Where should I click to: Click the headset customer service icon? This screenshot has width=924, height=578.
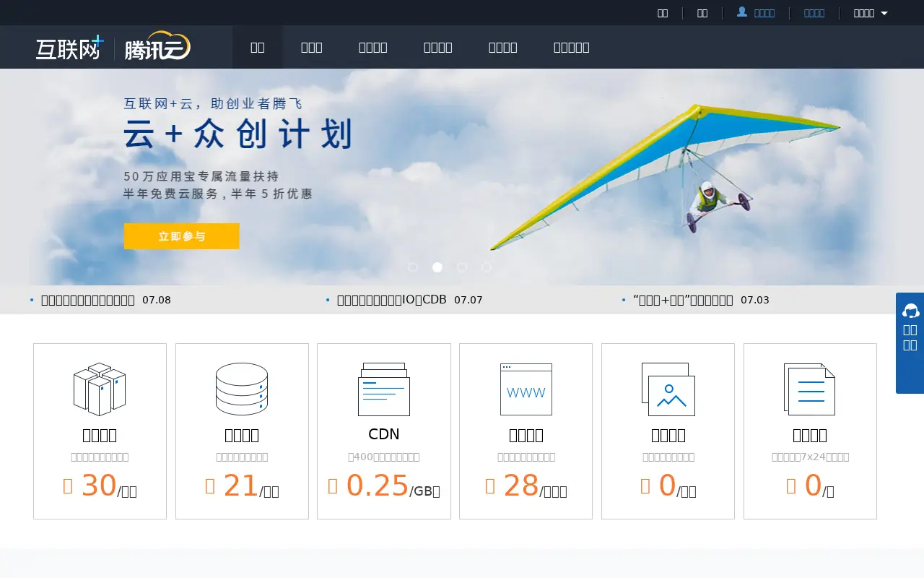tap(910, 311)
